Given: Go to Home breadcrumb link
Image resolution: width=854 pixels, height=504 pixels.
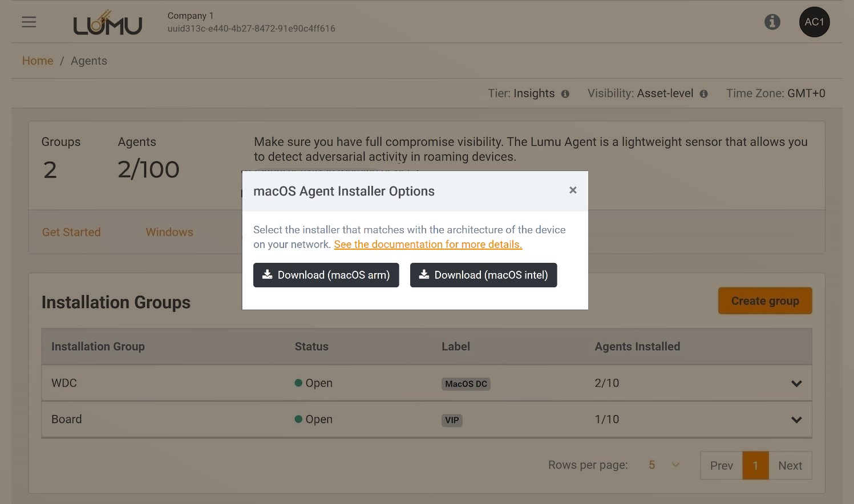Looking at the screenshot, I should tap(38, 61).
